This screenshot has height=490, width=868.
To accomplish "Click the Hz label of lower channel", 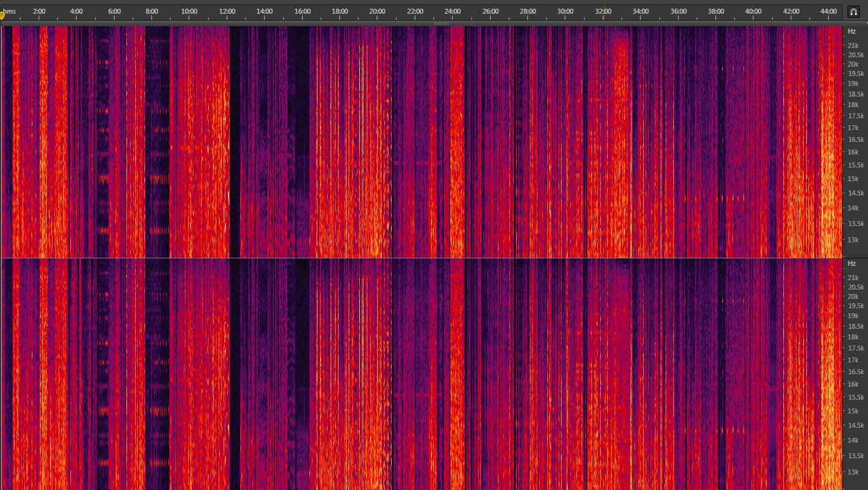I will [x=852, y=263].
